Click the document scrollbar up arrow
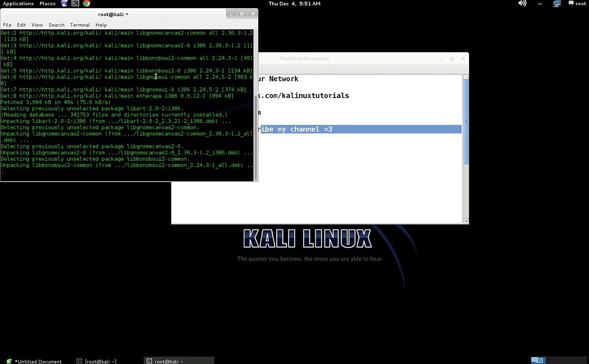The height and width of the screenshot is (364, 589). pyautogui.click(x=466, y=77)
